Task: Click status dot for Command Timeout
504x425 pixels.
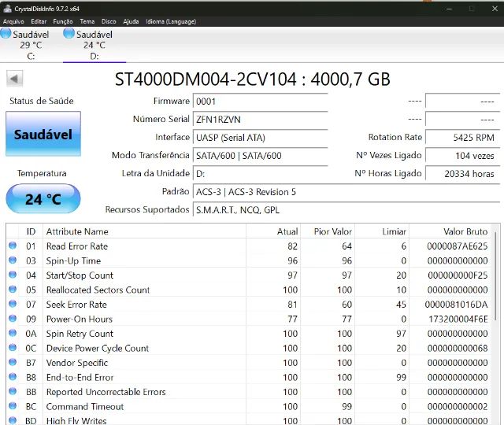Action: coord(13,406)
